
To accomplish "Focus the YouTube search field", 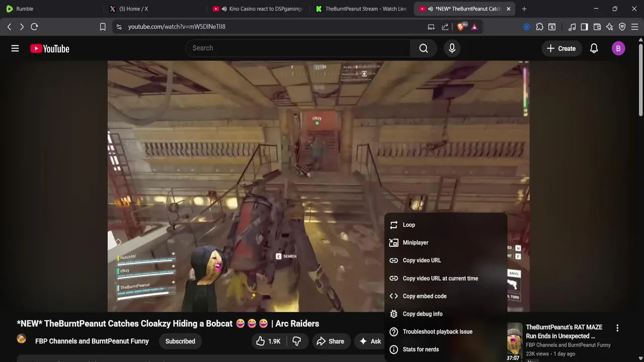I will click(x=297, y=48).
